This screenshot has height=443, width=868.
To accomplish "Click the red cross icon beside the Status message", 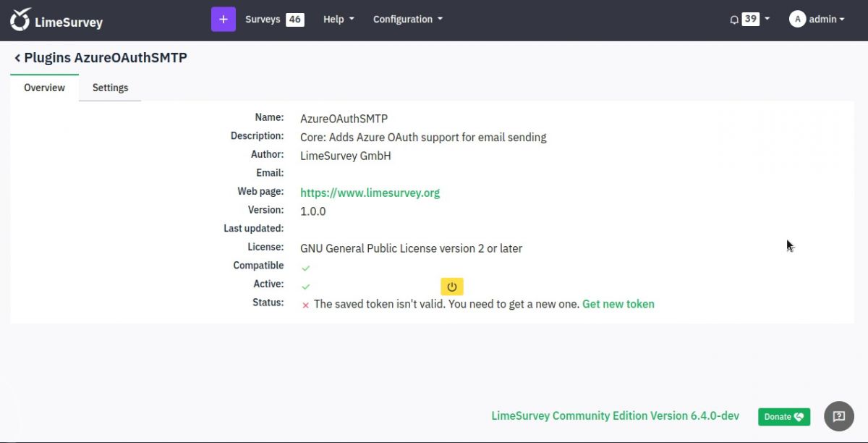I will click(305, 305).
